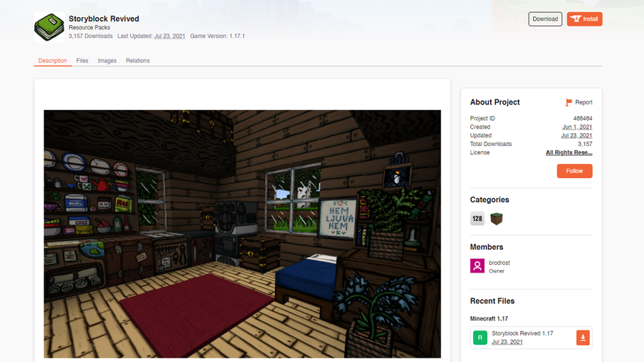Screen dimensions: 644x362
Task: Click the Report flag icon
Action: tap(570, 102)
